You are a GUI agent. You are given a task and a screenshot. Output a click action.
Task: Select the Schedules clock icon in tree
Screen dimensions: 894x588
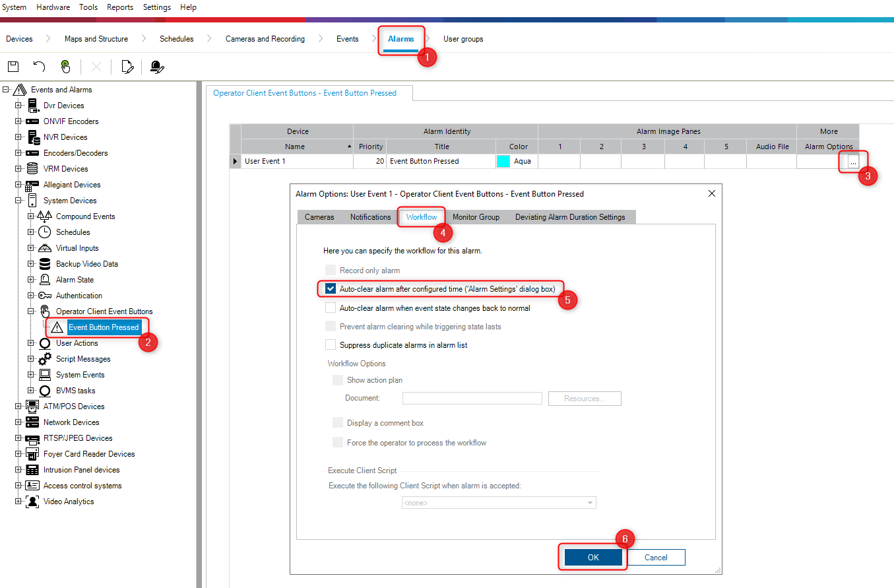click(x=44, y=232)
